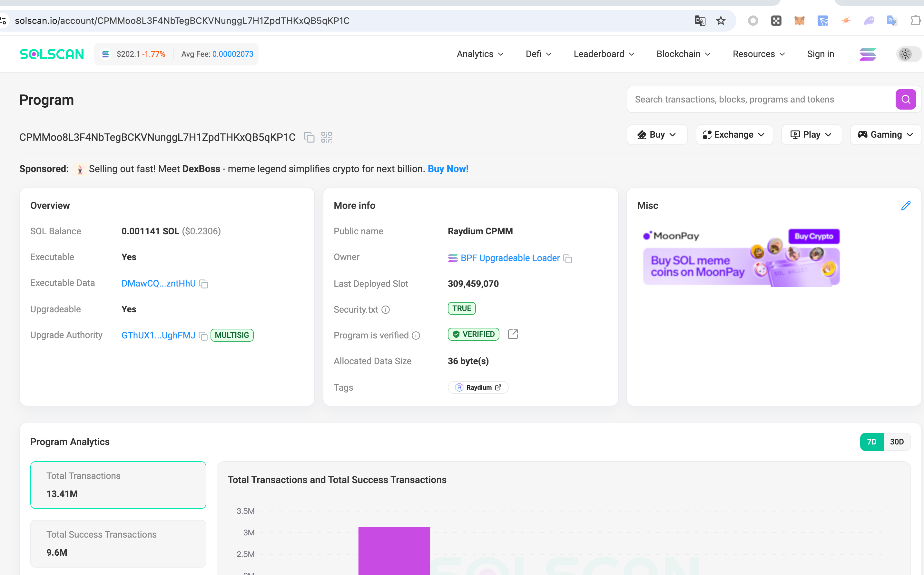Copy the program address icon
924x575 pixels.
click(309, 137)
